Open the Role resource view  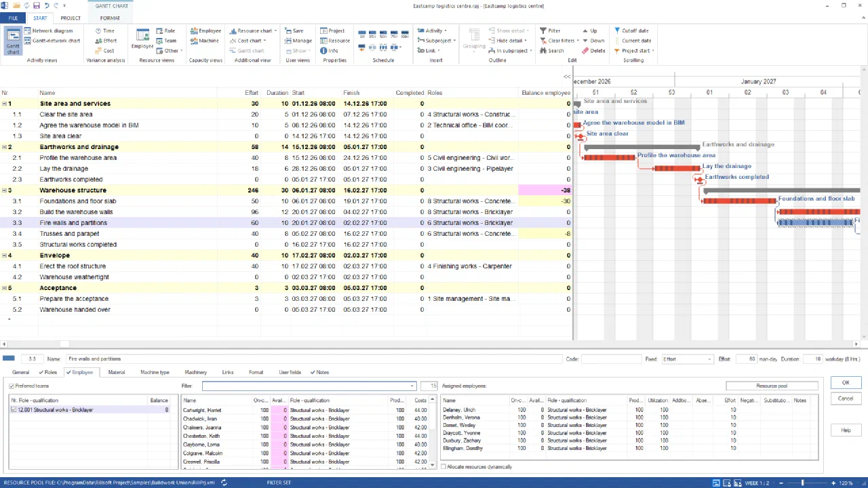[x=165, y=30]
